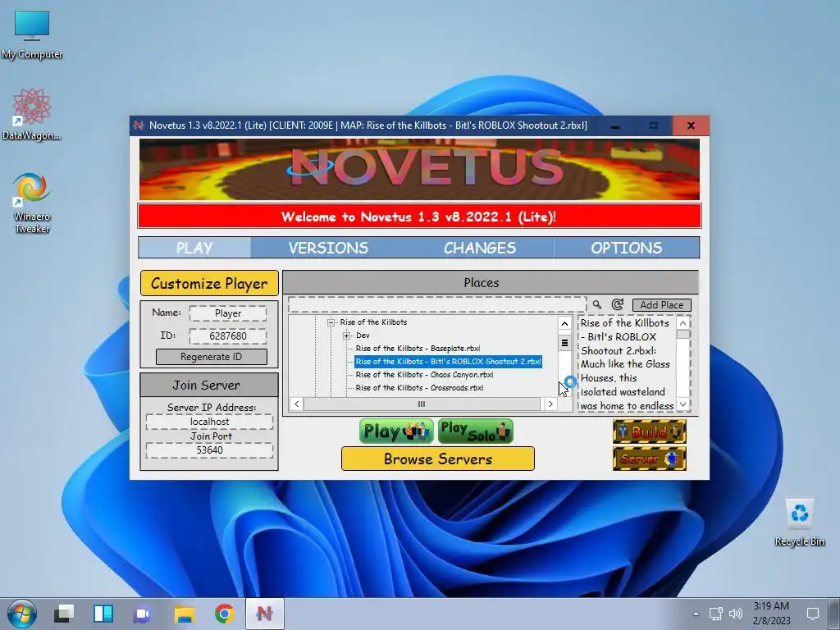The height and width of the screenshot is (630, 840).
Task: Launch Google Chrome from the taskbar
Action: pyautogui.click(x=225, y=614)
